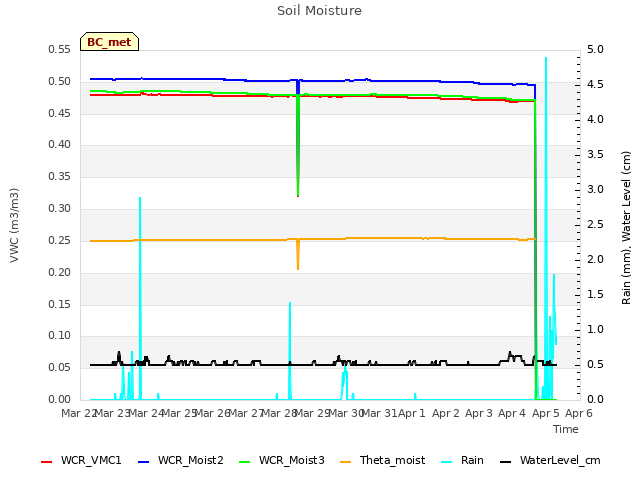Select WCR_Moist3 legend label
Screen dimensions: 640x480
pos(291,460)
